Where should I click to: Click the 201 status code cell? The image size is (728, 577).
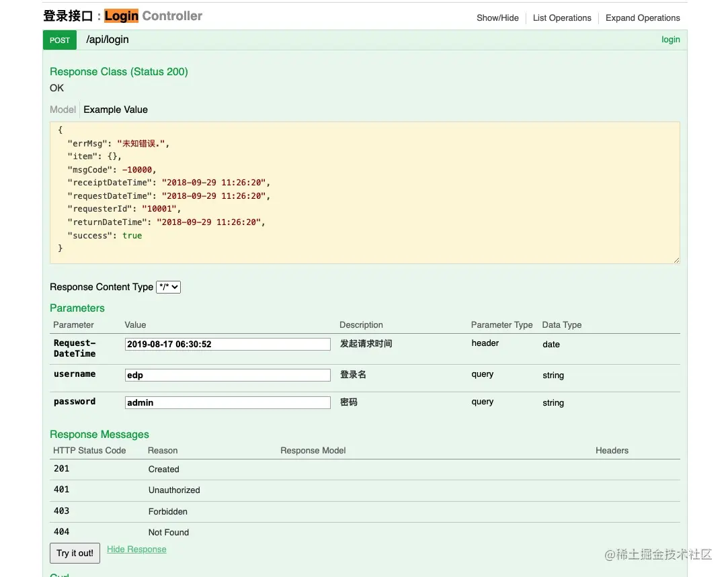[61, 468]
